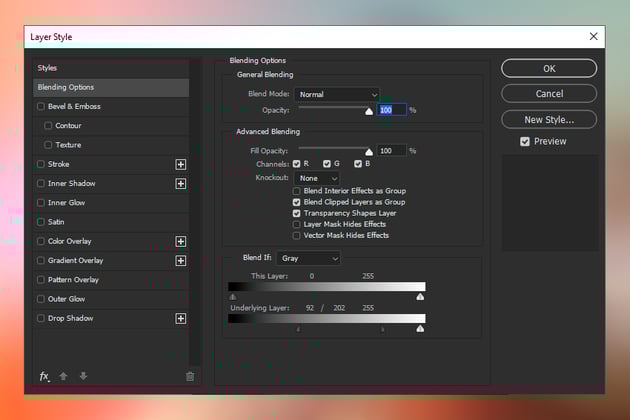
Task: Move effect down with arrow icon
Action: point(83,376)
